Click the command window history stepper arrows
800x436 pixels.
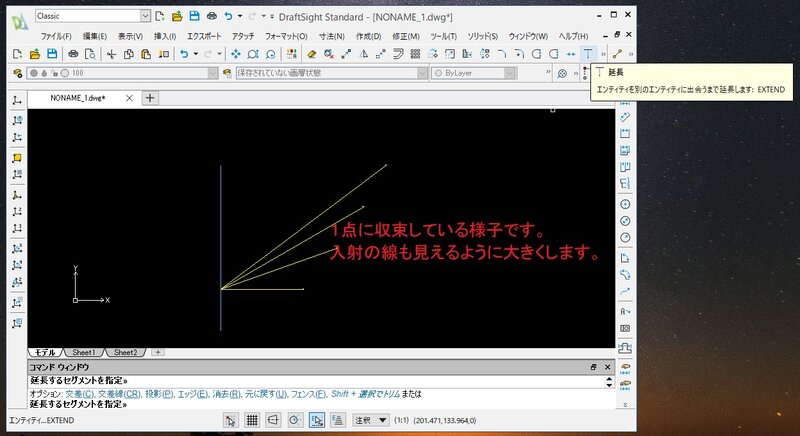pos(609,381)
